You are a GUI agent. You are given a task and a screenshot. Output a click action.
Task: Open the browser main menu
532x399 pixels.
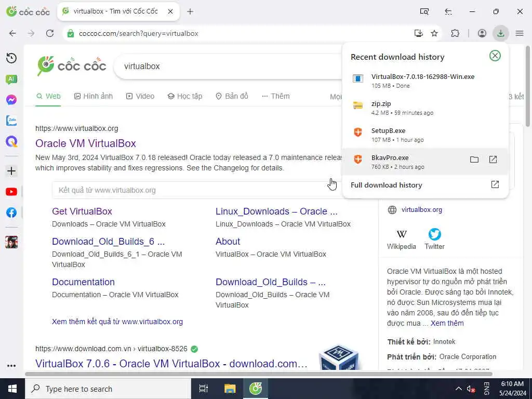[x=520, y=33]
